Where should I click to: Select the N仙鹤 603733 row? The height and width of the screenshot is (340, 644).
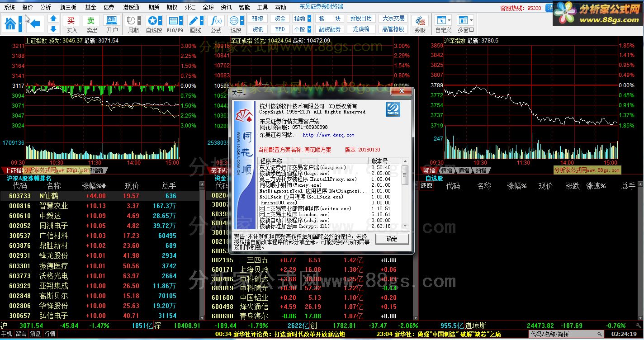[99, 196]
